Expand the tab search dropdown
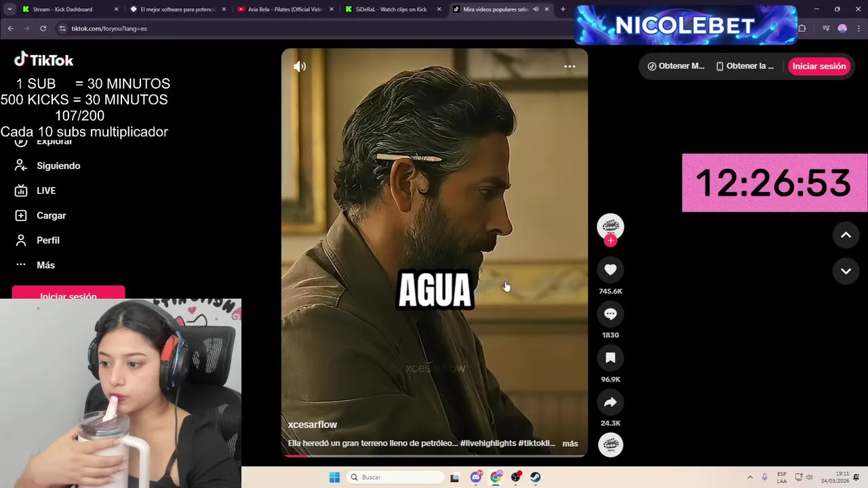The width and height of the screenshot is (868, 488). point(9,9)
